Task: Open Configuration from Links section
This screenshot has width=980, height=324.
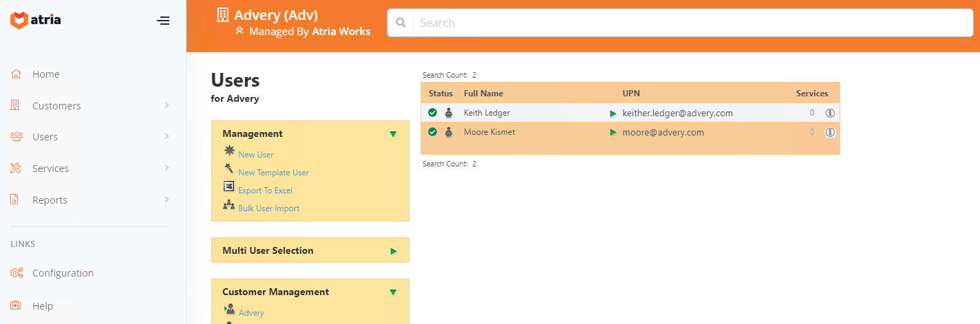Action: pos(63,273)
